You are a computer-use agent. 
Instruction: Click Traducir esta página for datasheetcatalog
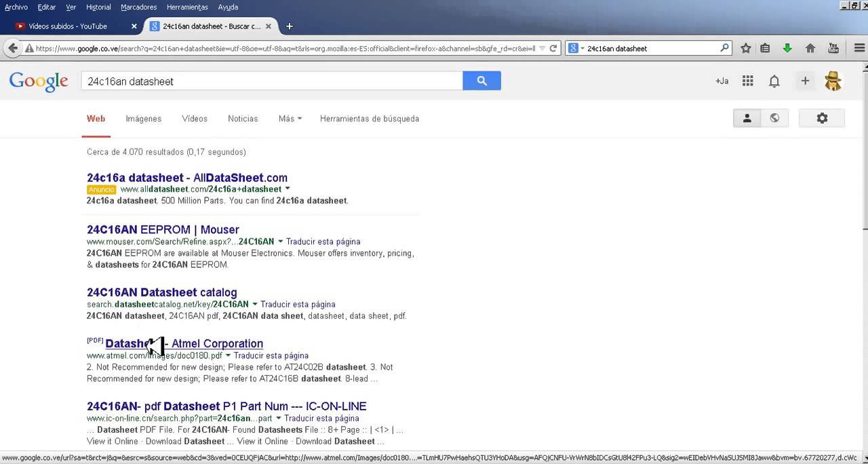[298, 304]
